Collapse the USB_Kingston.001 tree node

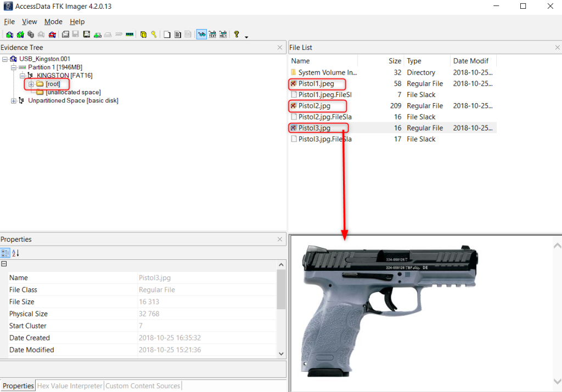[x=5, y=59]
